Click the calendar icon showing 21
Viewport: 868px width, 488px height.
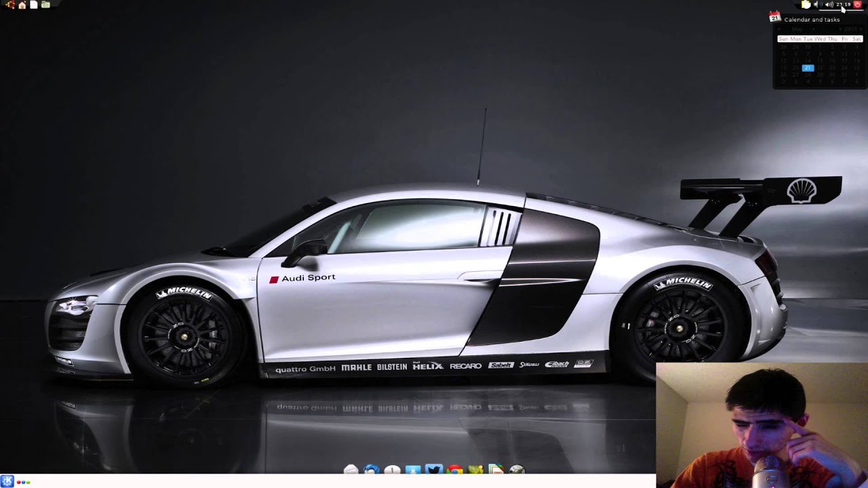coord(775,17)
